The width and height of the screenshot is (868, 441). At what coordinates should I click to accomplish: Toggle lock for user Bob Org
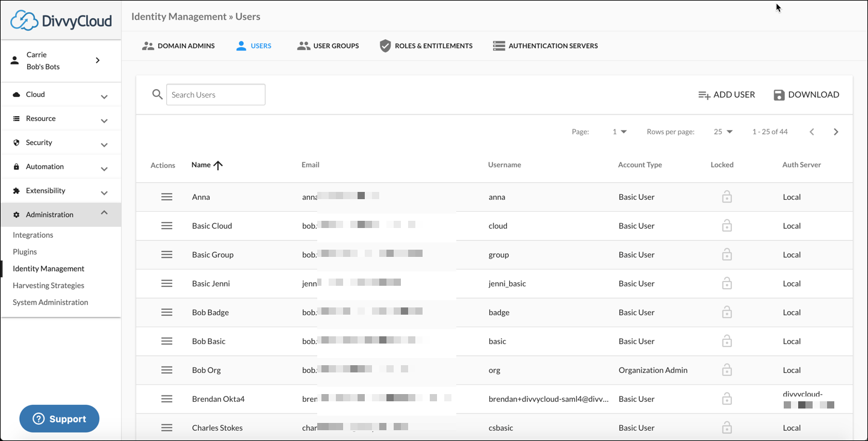pos(727,370)
